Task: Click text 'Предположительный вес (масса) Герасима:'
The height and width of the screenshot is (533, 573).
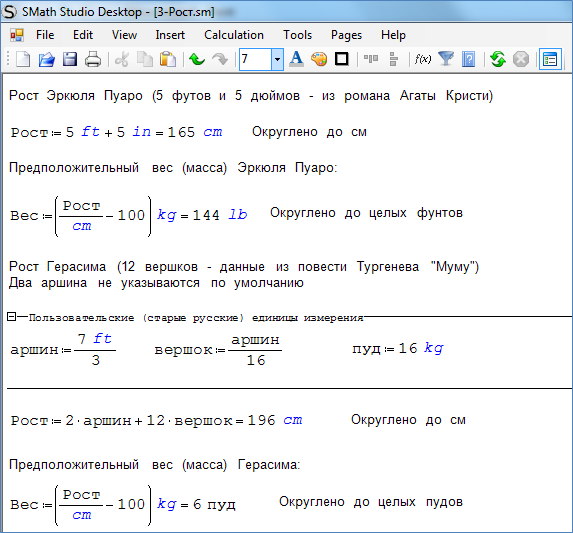Action: point(154,465)
